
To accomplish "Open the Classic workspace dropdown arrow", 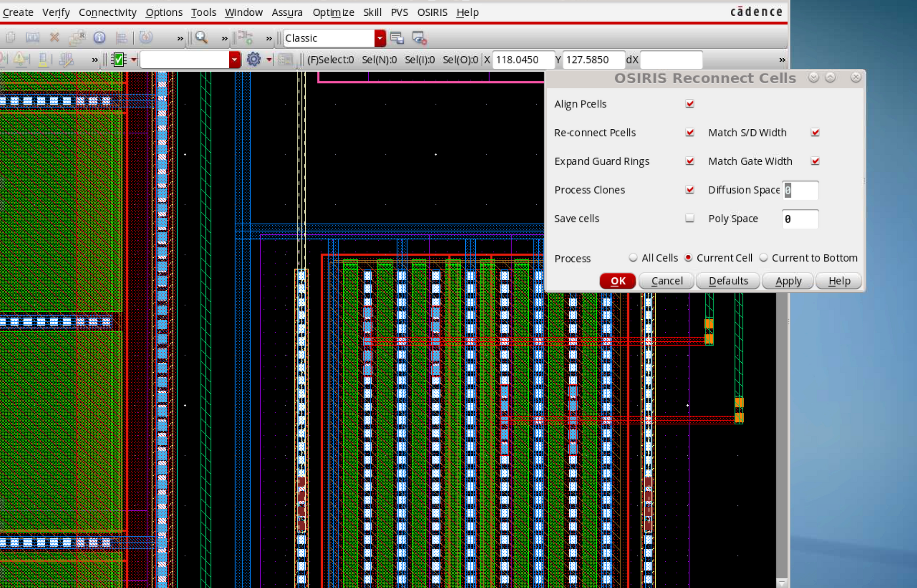I will [x=380, y=38].
